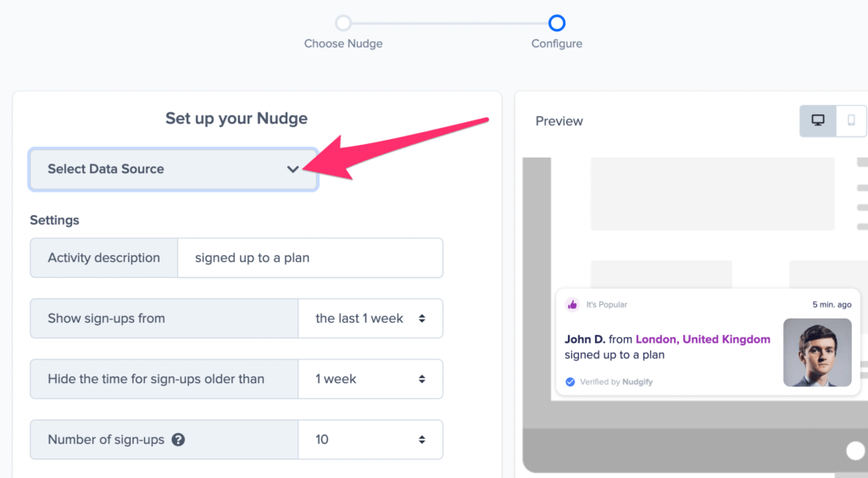This screenshot has height=478, width=868.
Task: Open the Select Data Source dropdown
Action: pyautogui.click(x=173, y=170)
